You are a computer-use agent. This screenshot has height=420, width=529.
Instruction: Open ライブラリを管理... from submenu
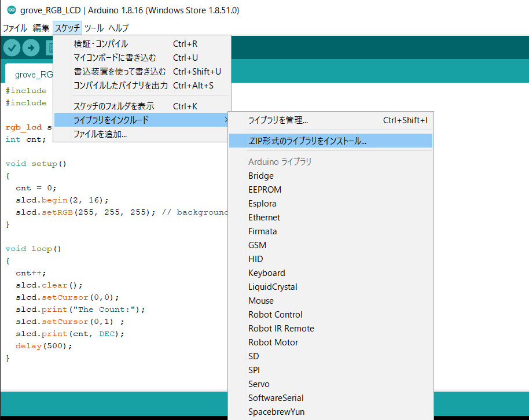(x=278, y=120)
